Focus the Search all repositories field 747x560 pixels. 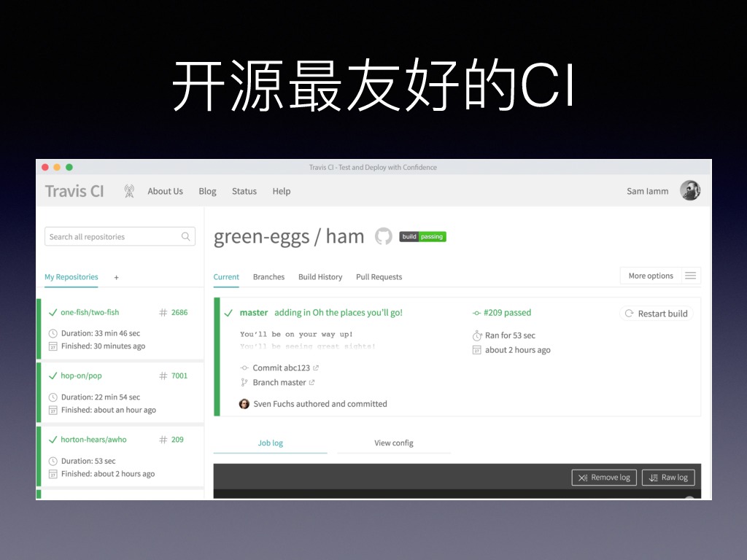tap(120, 237)
